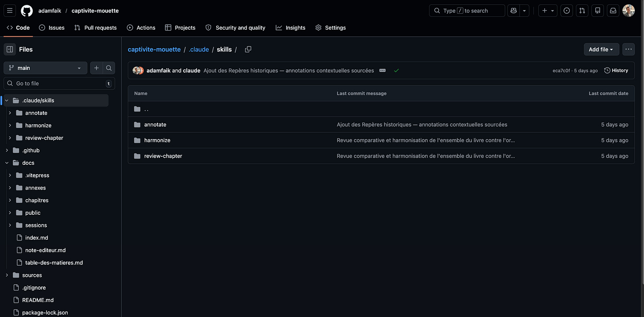View your issues via top bar icon
644x317 pixels.
coord(567,10)
